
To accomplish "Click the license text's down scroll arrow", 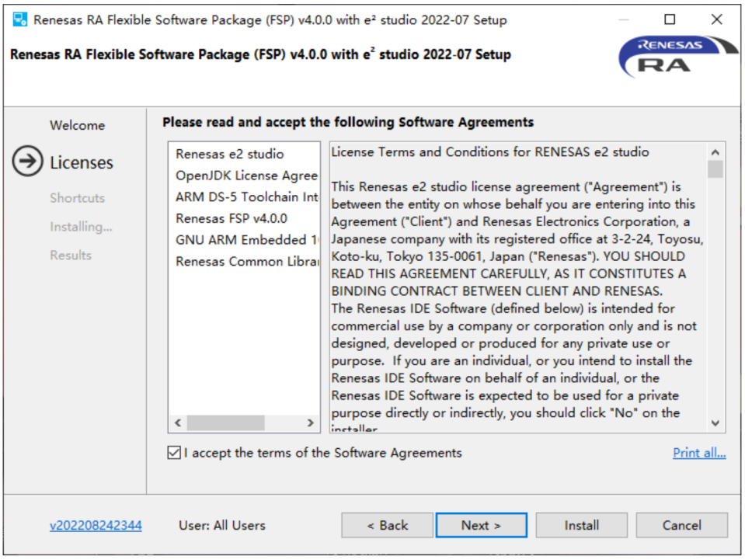I will tap(715, 423).
